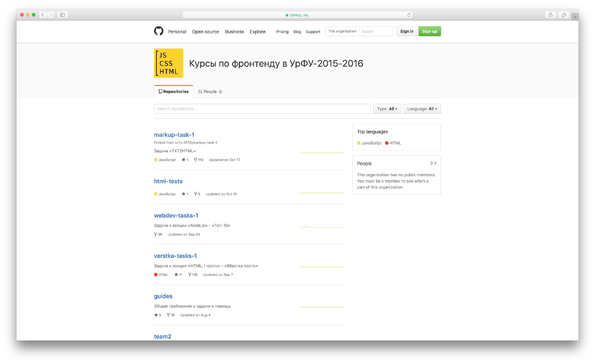Click the activity graph of markup-task-1
Image resolution: width=595 pixels, height=364 pixels.
click(x=322, y=152)
